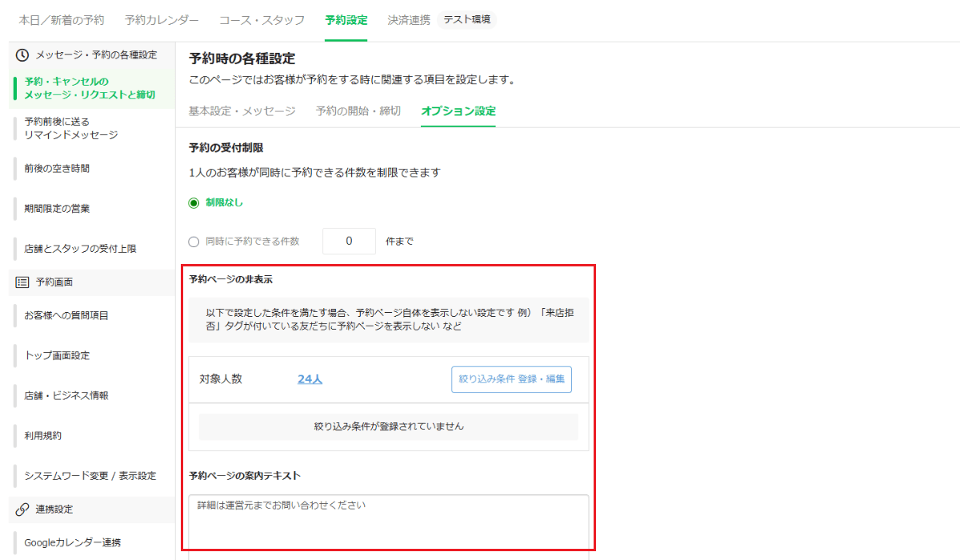Image resolution: width=960 pixels, height=560 pixels.
Task: Select the 同時に予約できる件数 radio button
Action: click(194, 242)
